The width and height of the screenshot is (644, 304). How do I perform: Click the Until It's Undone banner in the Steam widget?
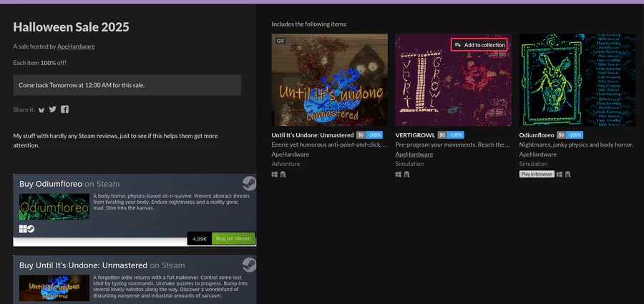[x=54, y=288]
